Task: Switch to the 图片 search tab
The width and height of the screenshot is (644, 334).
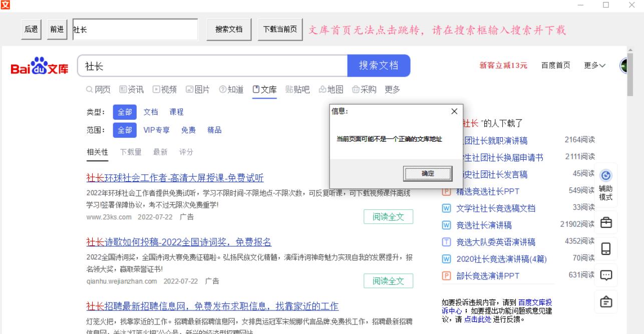Action: tap(198, 90)
